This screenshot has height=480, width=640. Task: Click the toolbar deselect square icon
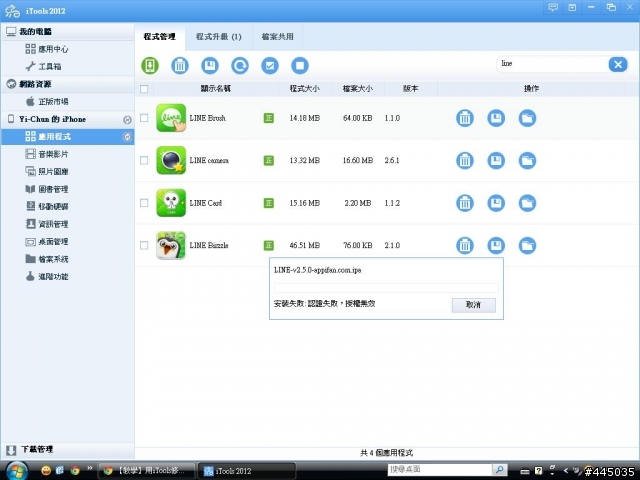(300, 65)
